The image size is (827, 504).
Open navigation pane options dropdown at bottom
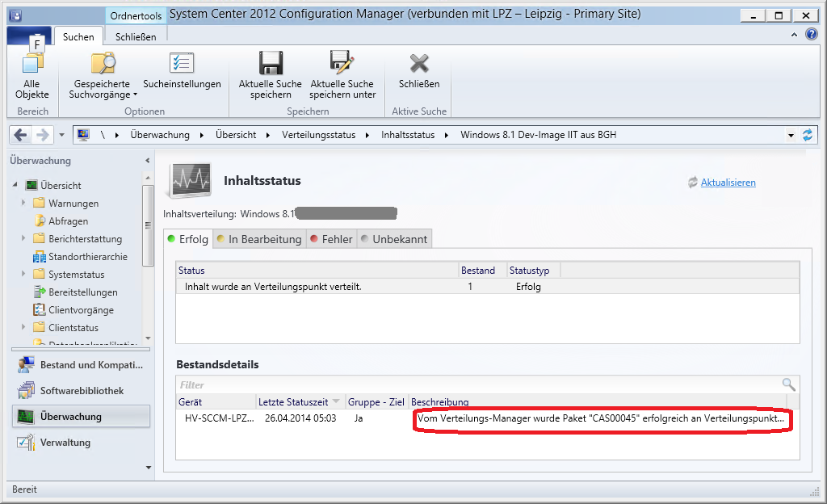pos(149,468)
